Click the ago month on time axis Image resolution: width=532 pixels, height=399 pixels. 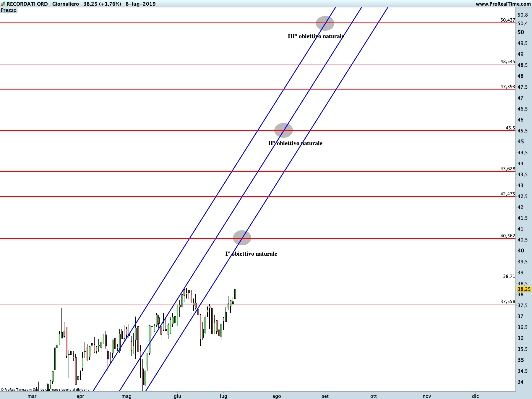[277, 396]
